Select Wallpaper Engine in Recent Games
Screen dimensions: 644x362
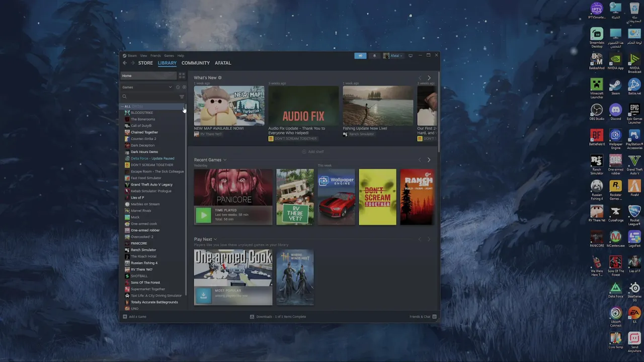pos(336,197)
